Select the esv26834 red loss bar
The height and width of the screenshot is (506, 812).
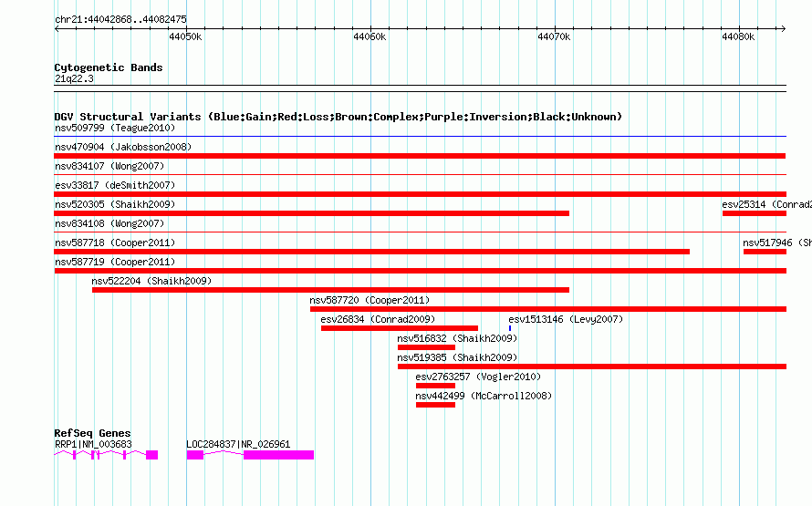click(x=400, y=328)
